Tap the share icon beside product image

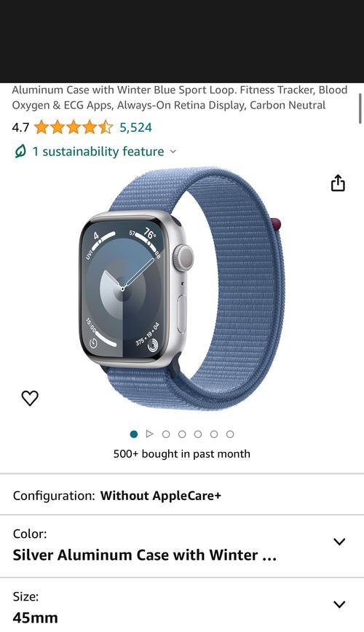(338, 183)
